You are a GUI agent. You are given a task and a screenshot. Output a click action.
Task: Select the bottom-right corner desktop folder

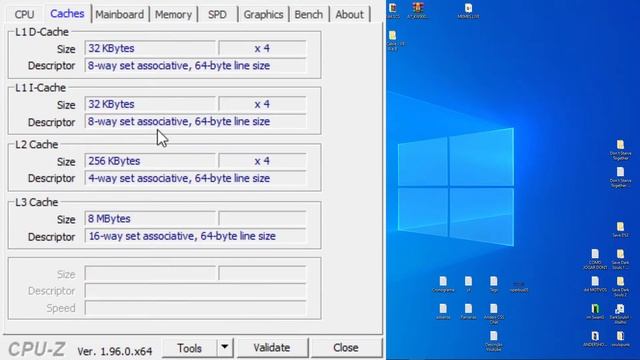620,338
